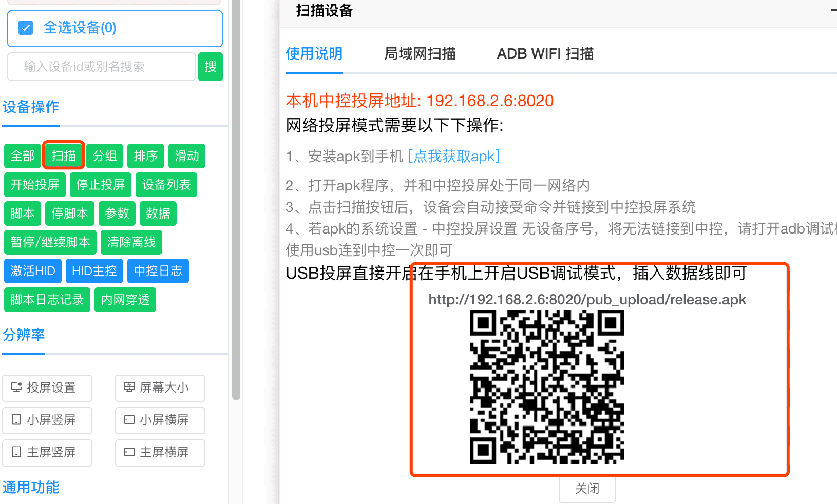Select the 使用说明 tab
The height and width of the screenshot is (504, 837).
point(314,54)
